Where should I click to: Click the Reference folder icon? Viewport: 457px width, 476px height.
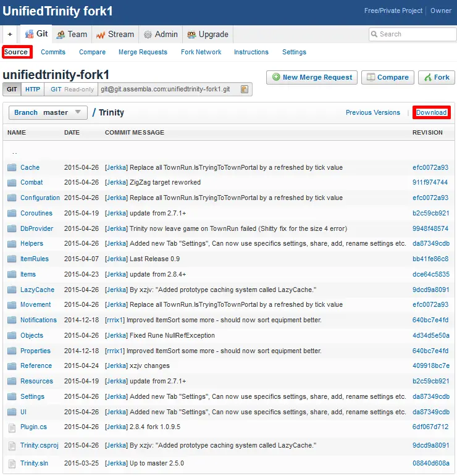pyautogui.click(x=12, y=366)
